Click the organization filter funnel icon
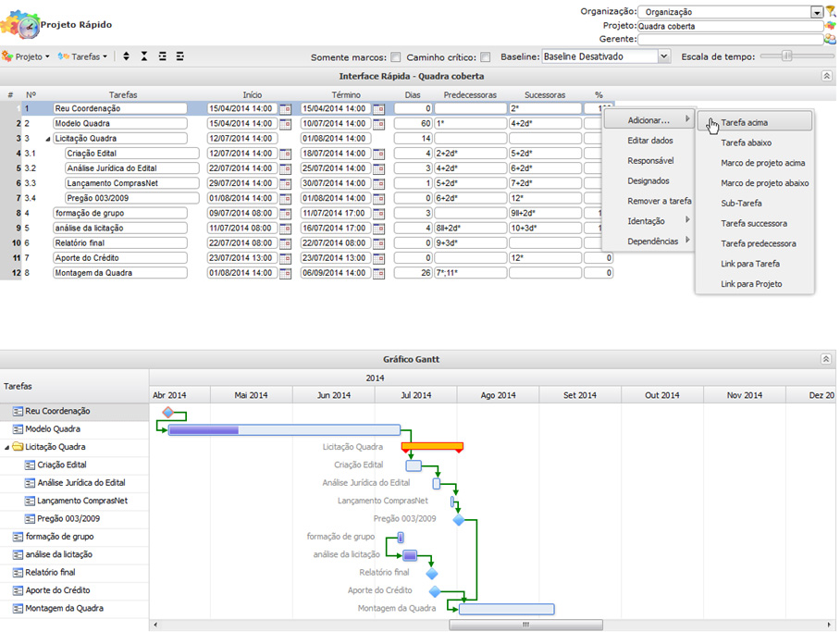This screenshot has width=840, height=632. click(831, 11)
